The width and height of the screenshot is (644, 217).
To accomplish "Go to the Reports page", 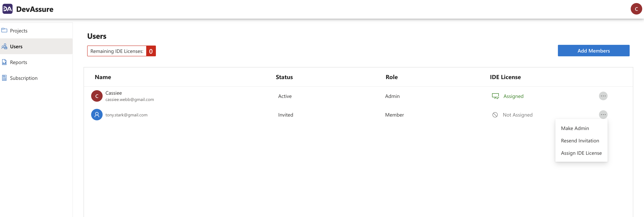I will [x=18, y=62].
